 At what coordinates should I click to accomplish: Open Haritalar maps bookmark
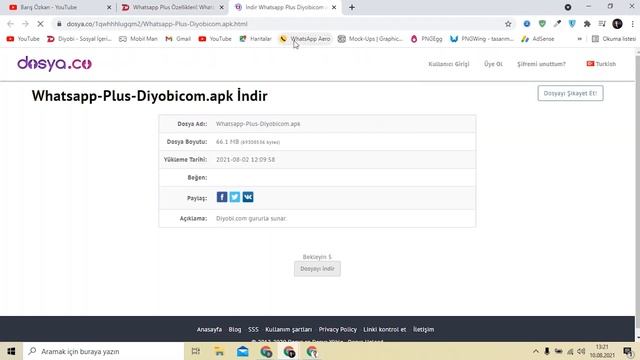pos(256,39)
